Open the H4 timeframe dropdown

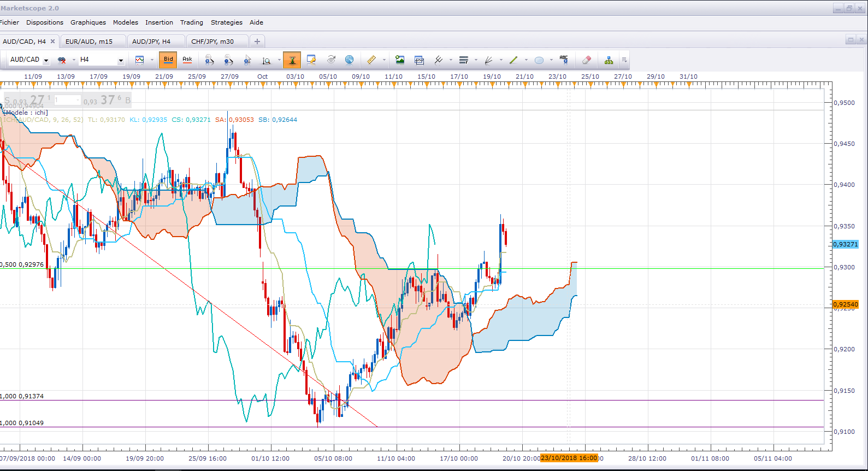102,60
